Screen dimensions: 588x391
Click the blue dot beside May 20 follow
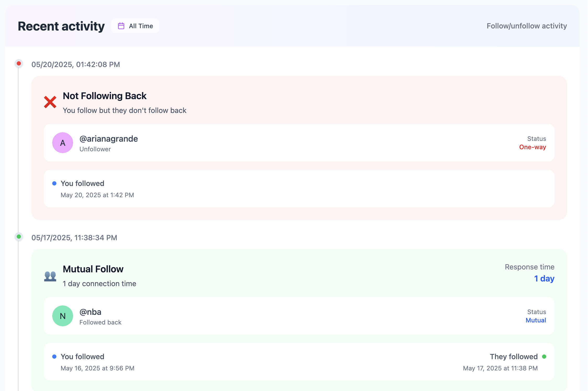54,183
